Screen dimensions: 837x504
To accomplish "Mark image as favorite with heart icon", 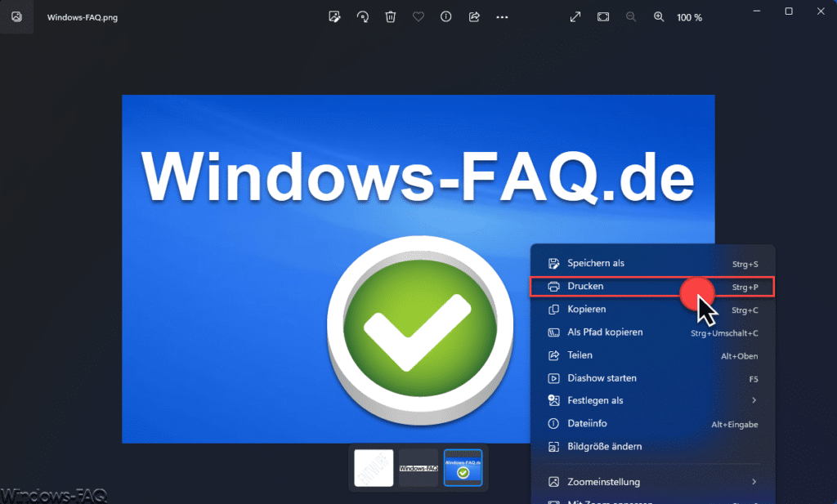I will 418,17.
